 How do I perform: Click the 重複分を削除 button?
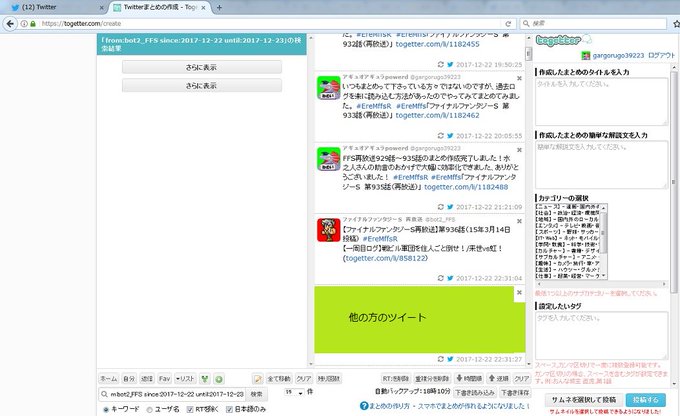[x=432, y=379]
